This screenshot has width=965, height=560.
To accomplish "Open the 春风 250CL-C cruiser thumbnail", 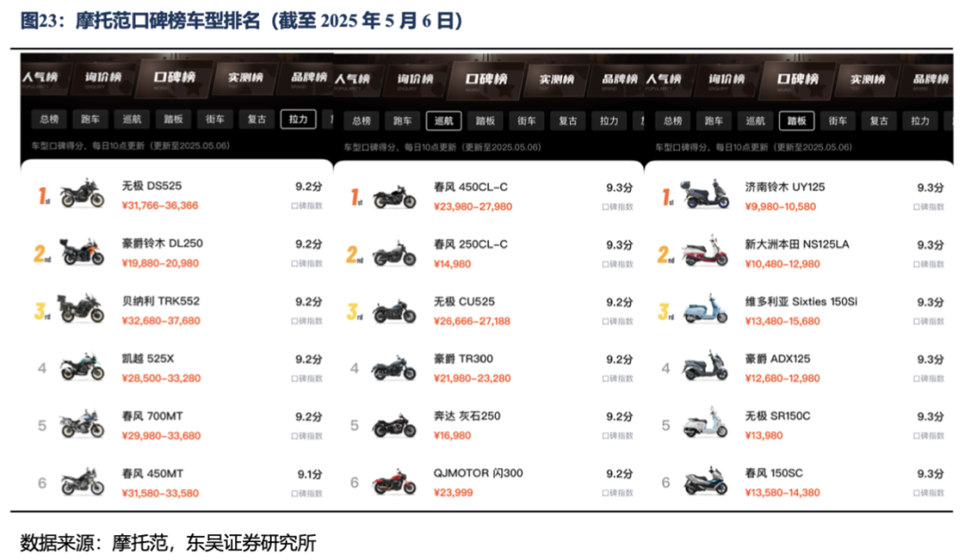I will tap(394, 253).
